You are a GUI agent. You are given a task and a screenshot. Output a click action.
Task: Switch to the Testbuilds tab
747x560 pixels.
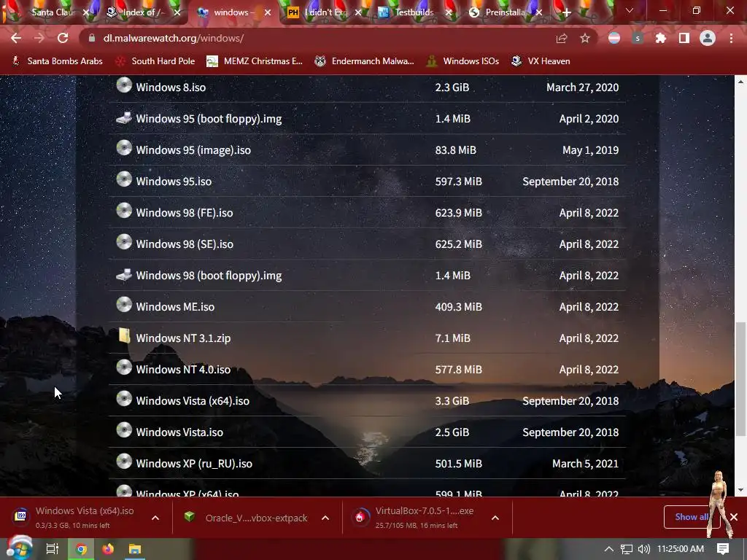pyautogui.click(x=414, y=12)
